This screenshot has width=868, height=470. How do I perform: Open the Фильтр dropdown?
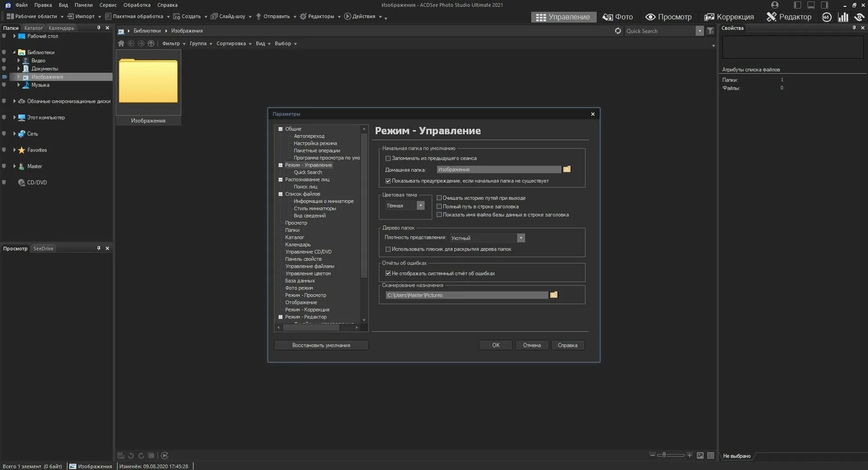click(x=174, y=43)
